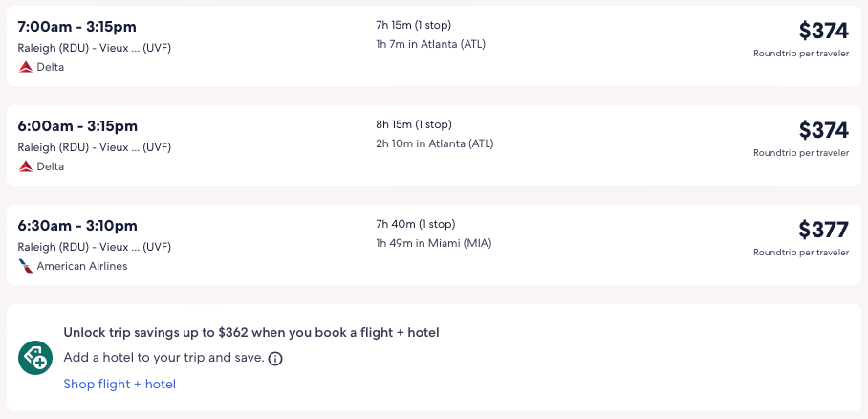Click the Add a hotel to your trip text
Image resolution: width=868 pixels, height=419 pixels.
coord(163,358)
